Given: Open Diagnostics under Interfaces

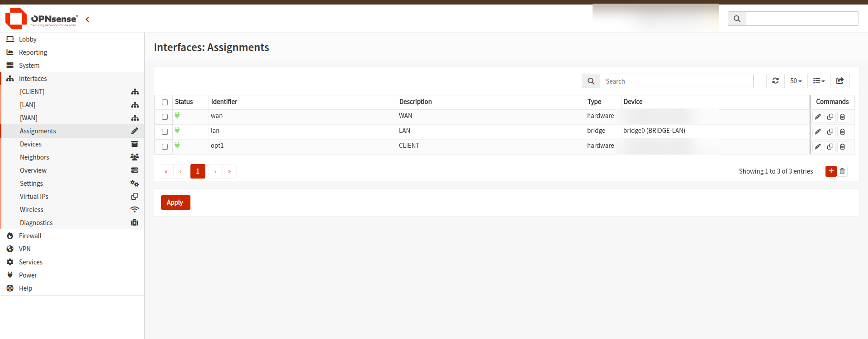Looking at the screenshot, I should [72, 223].
